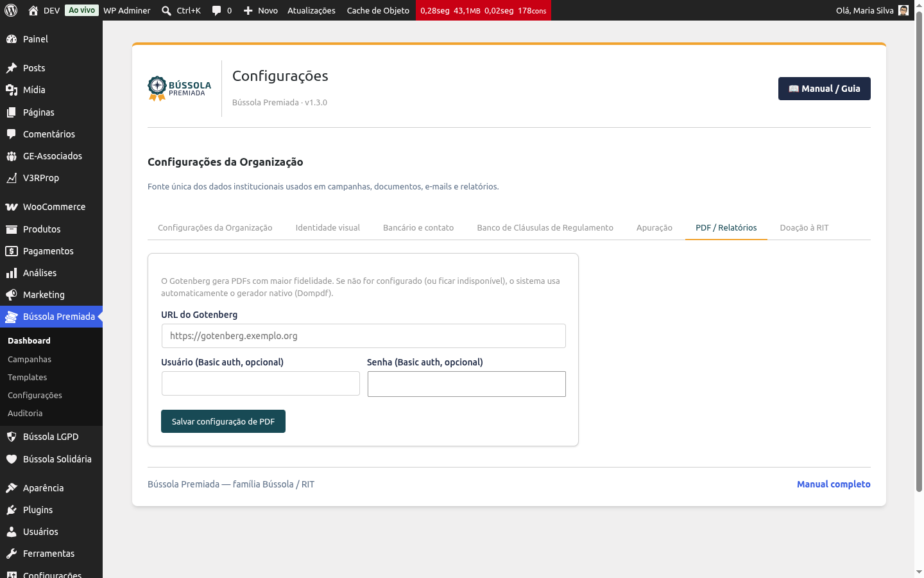Click the WooCommerce logo icon
Screen dimensions: 924x578
(x=12, y=207)
